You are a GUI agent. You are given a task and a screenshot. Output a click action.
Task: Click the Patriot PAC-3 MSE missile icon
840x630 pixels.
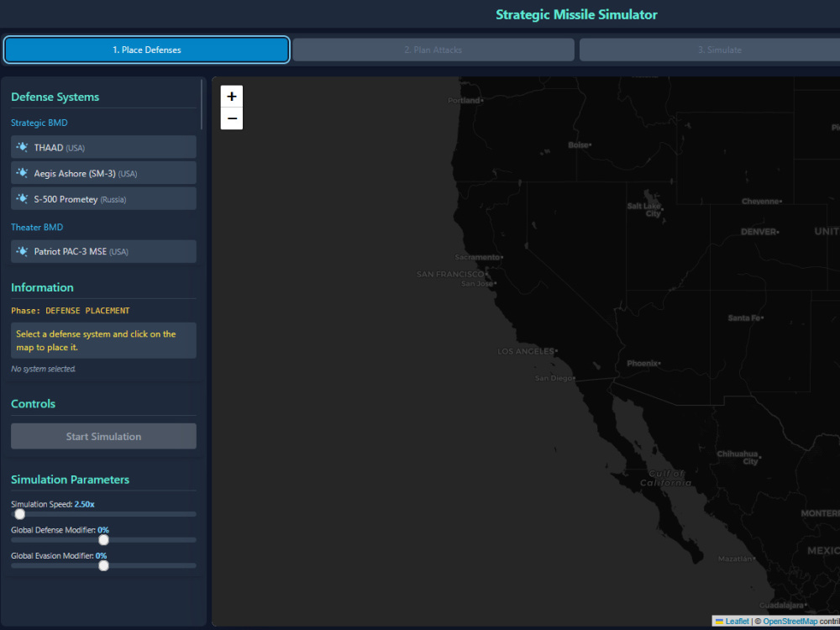tap(22, 250)
